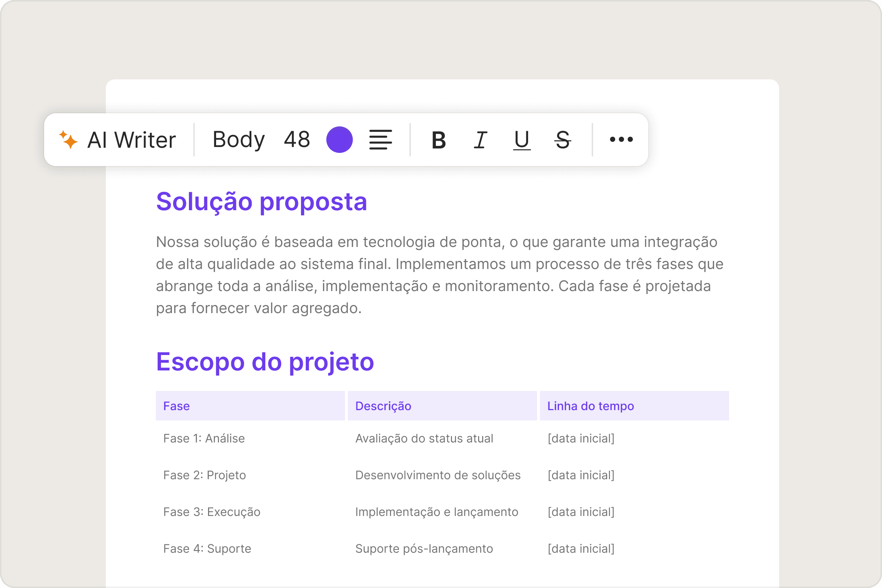This screenshot has width=882, height=588.
Task: Click '[data inicial]' in Fase 3 row
Action: (x=581, y=512)
